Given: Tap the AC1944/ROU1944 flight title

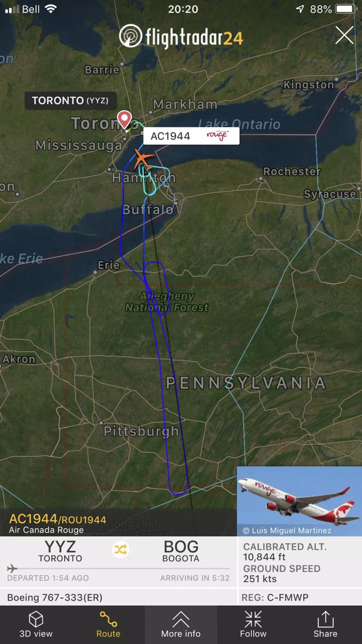Looking at the screenshot, I should [x=57, y=519].
